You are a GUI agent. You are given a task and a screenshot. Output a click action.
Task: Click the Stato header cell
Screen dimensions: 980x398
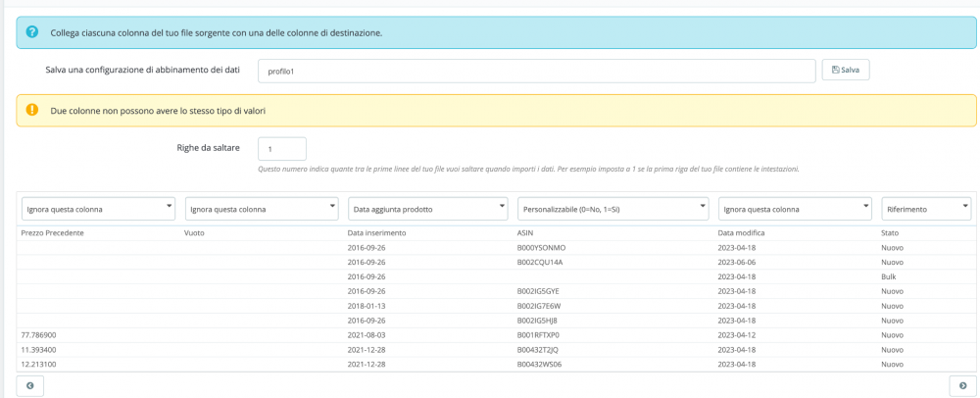pyautogui.click(x=890, y=232)
